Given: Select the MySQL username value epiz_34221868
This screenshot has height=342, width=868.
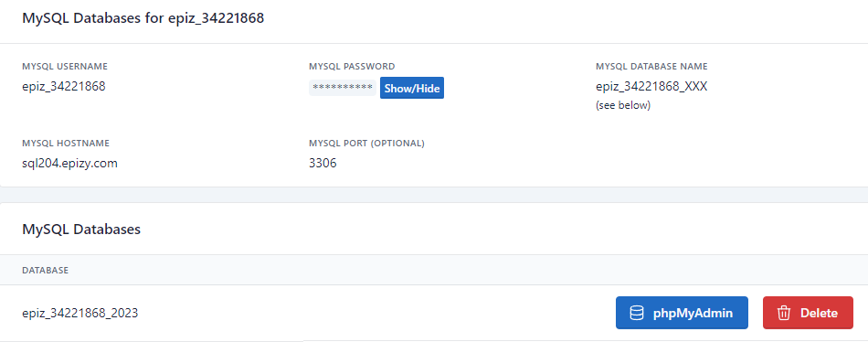Looking at the screenshot, I should point(64,87).
